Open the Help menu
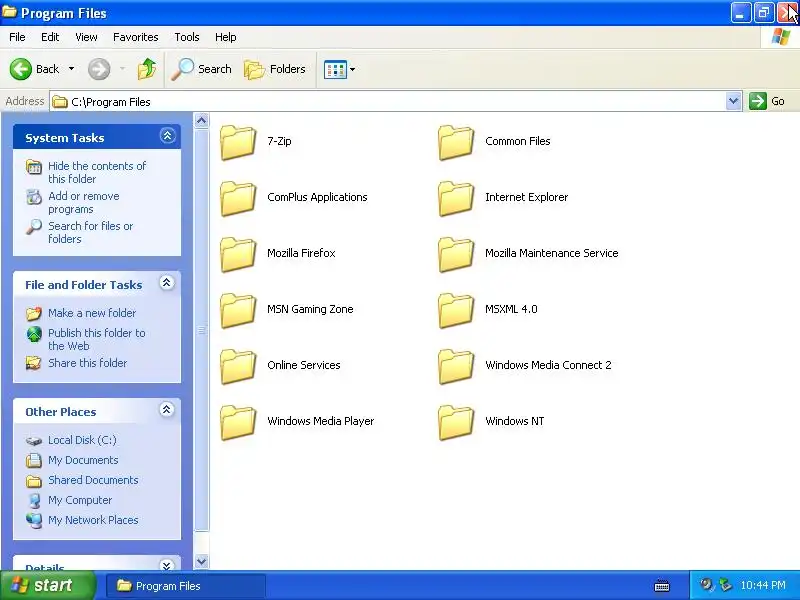Viewport: 800px width, 600px height. coord(226,37)
